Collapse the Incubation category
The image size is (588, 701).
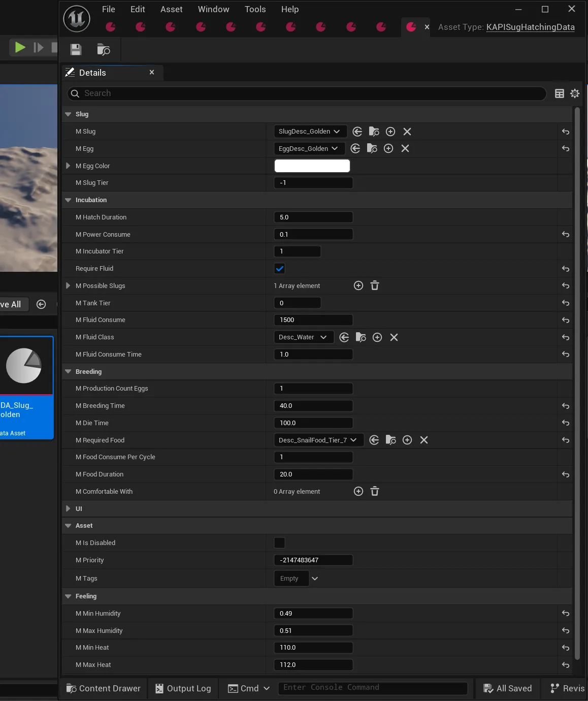point(68,200)
